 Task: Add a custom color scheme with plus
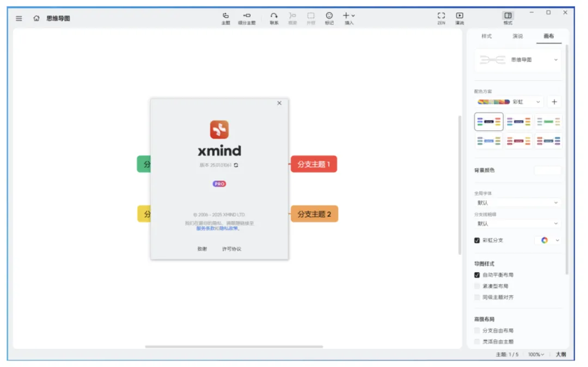[554, 102]
